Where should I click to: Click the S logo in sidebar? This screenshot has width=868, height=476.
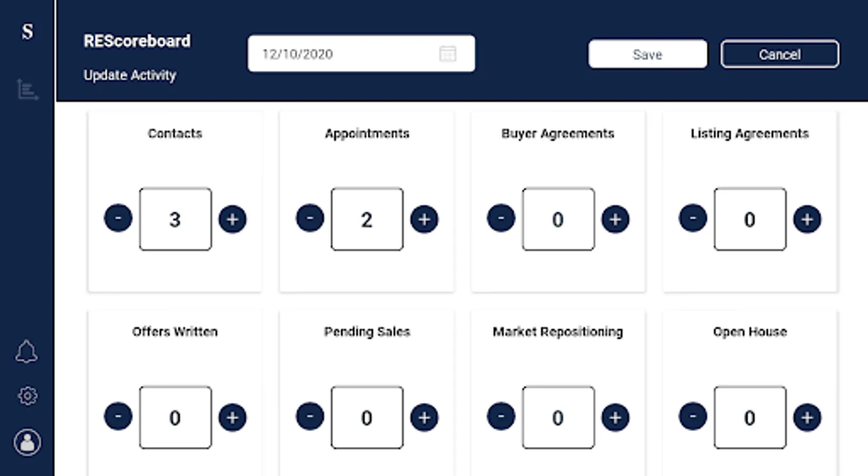click(x=28, y=32)
